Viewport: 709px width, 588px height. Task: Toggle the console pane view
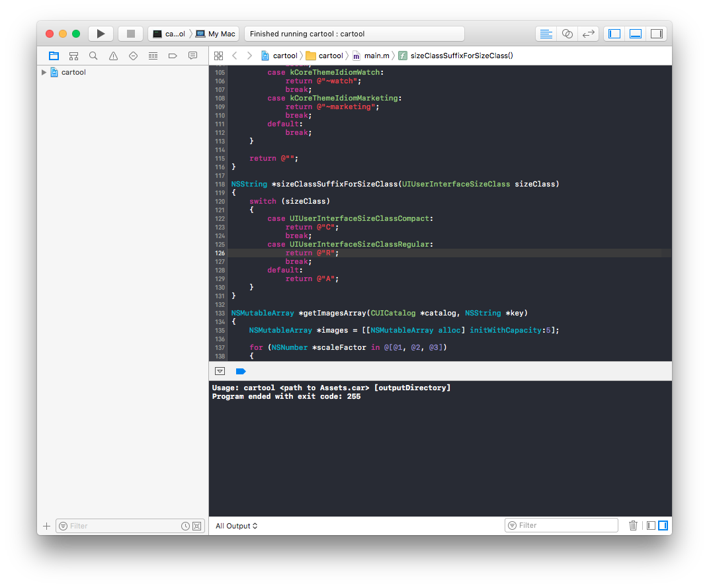(x=663, y=526)
